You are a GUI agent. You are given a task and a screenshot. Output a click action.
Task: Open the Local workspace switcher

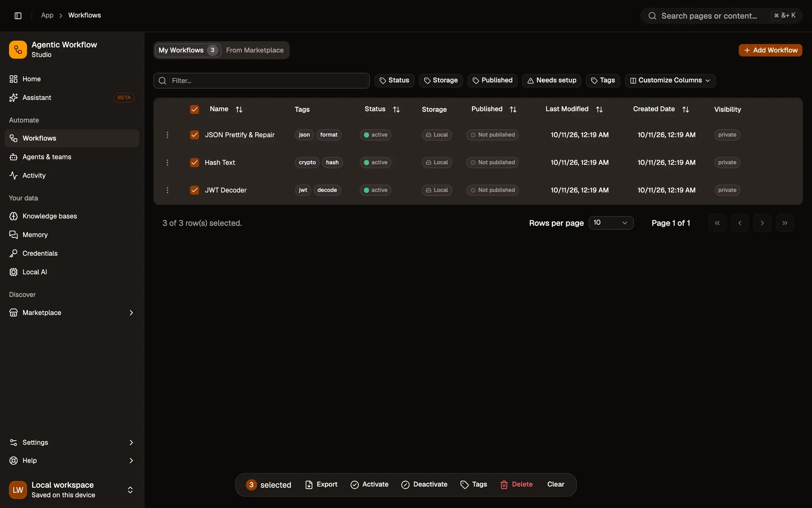tap(72, 490)
